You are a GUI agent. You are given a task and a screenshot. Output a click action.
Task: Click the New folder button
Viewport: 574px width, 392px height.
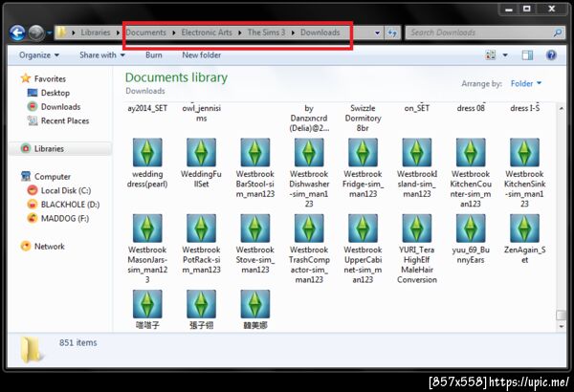201,55
